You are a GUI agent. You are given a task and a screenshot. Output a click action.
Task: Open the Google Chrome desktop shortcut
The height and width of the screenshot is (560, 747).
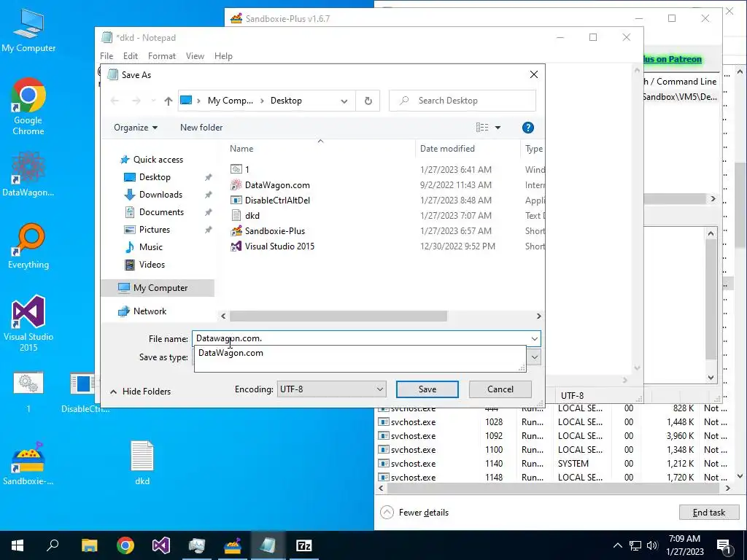pyautogui.click(x=28, y=106)
